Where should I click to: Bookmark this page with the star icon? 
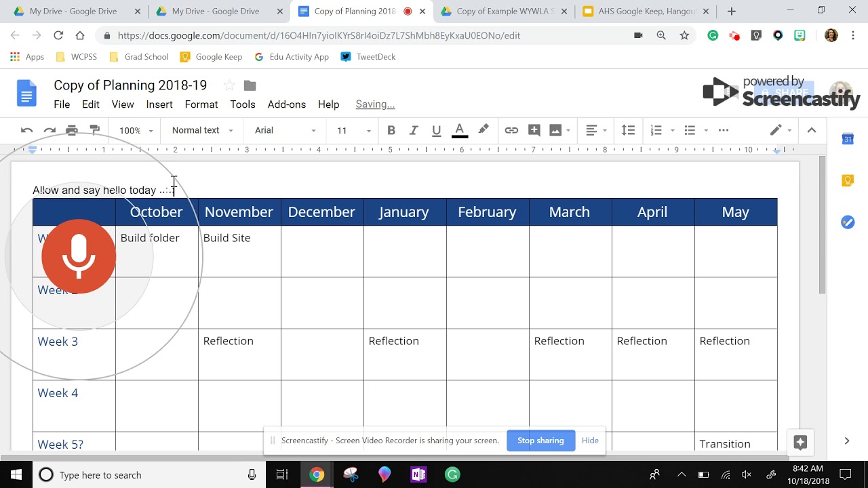[x=684, y=35]
